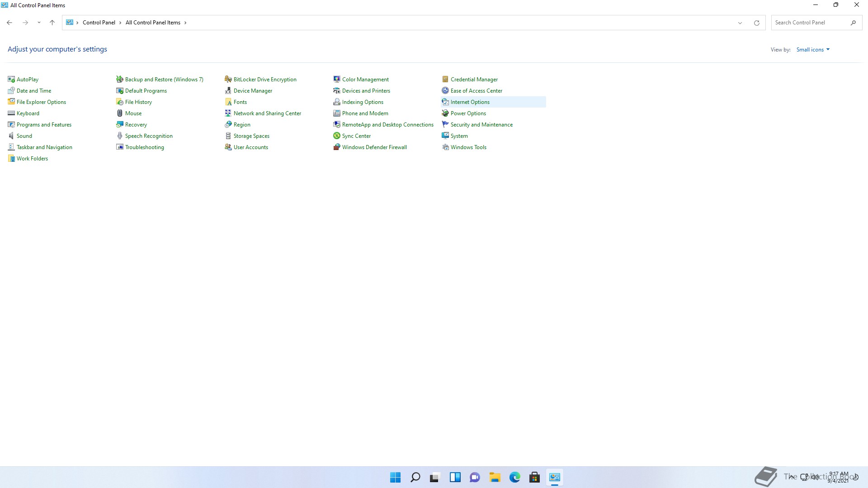This screenshot has height=488, width=868.
Task: Click the User Accounts icon
Action: (228, 147)
